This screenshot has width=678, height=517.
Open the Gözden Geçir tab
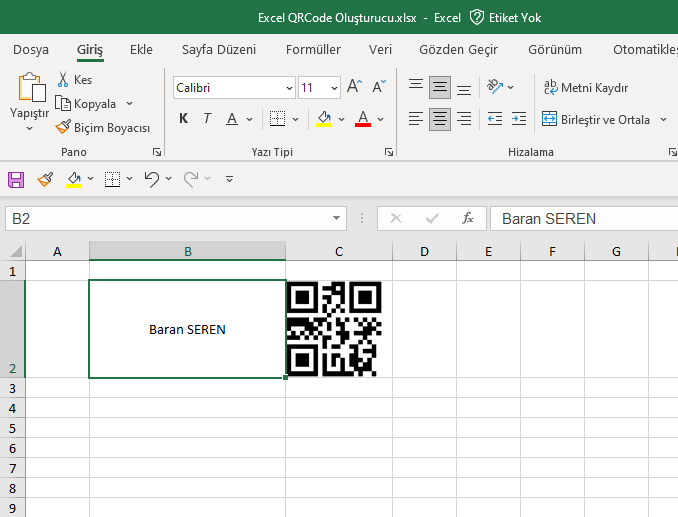pyautogui.click(x=458, y=50)
